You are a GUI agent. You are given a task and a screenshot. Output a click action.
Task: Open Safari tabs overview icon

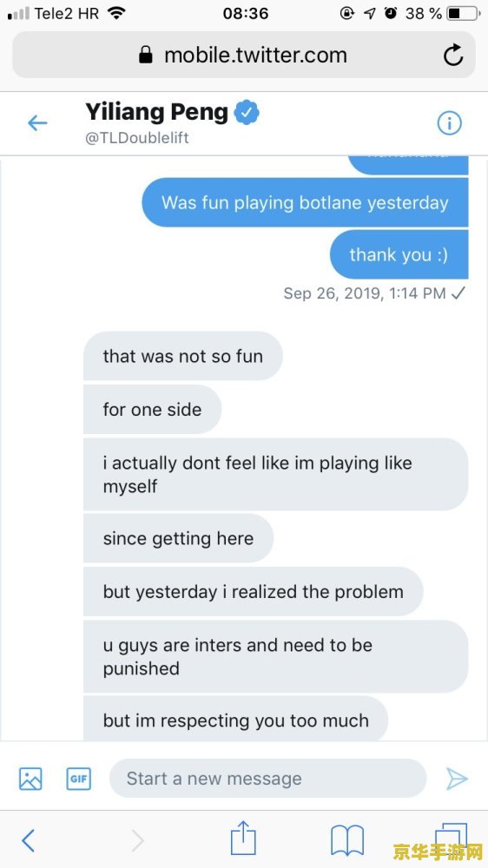click(x=450, y=839)
